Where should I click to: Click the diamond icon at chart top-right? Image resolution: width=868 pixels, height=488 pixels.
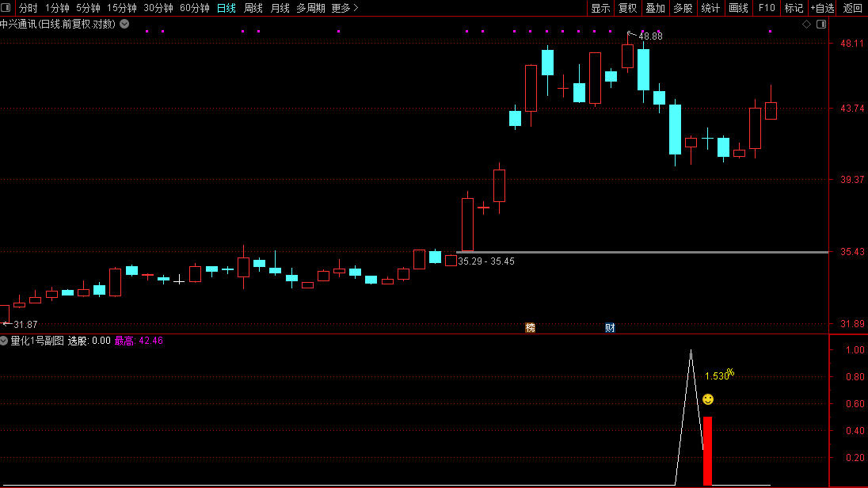(806, 24)
